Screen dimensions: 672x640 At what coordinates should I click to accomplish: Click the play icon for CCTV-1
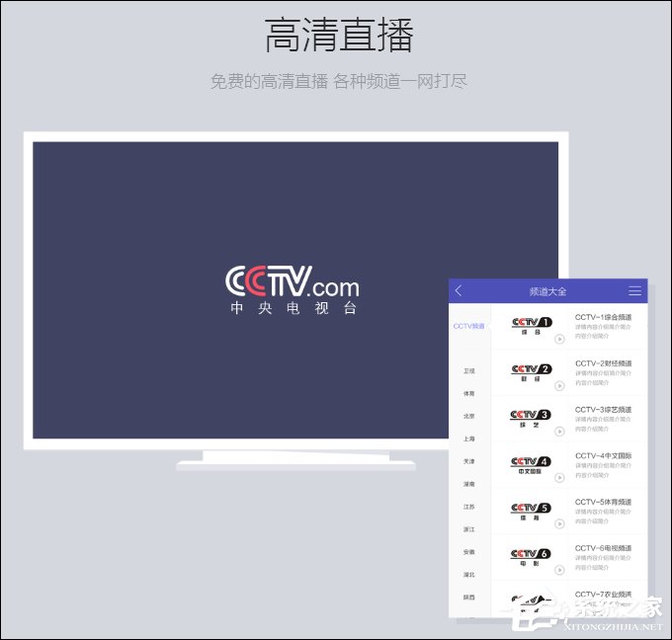pos(559,340)
